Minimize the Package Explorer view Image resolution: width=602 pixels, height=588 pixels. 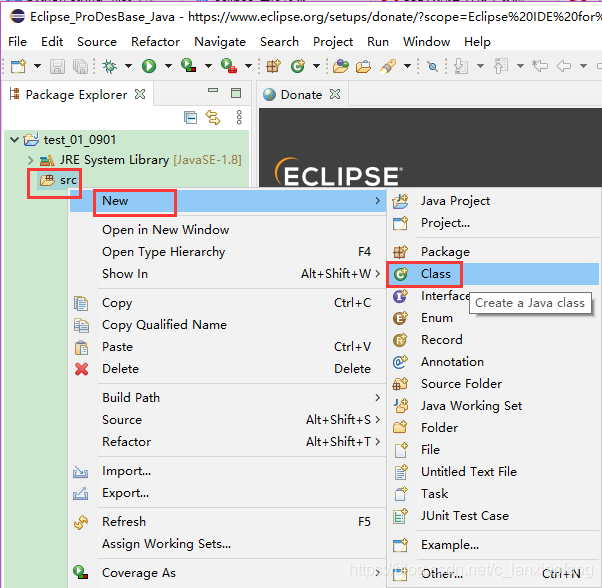coord(213,91)
